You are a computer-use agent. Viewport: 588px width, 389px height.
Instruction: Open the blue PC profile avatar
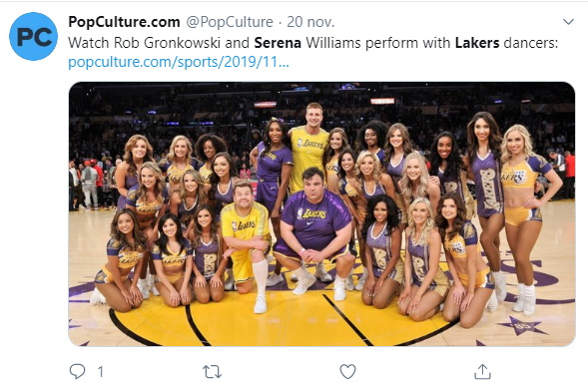pyautogui.click(x=33, y=36)
